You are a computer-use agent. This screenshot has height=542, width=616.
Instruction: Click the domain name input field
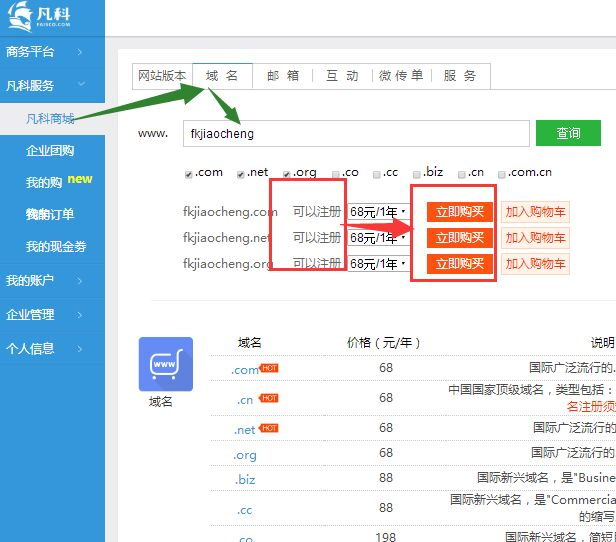coord(356,134)
